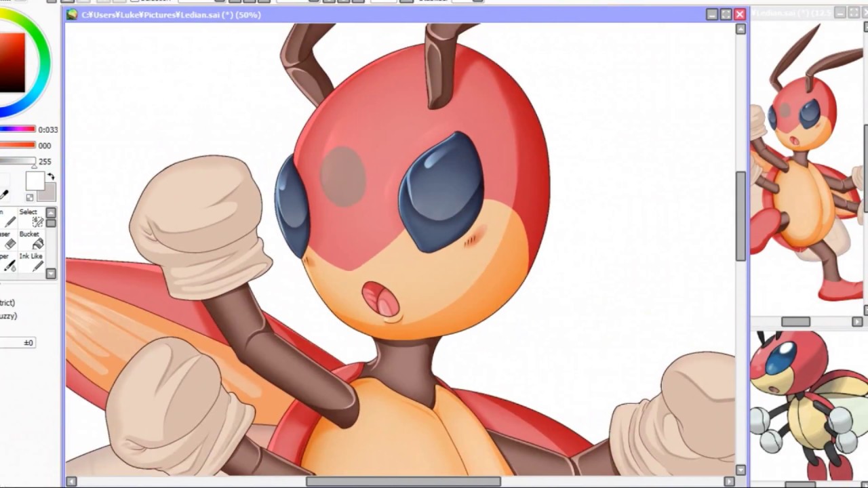Click the secondary view horizontal scrollbar thumb
Viewport: 868px width, 488px height.
point(795,321)
